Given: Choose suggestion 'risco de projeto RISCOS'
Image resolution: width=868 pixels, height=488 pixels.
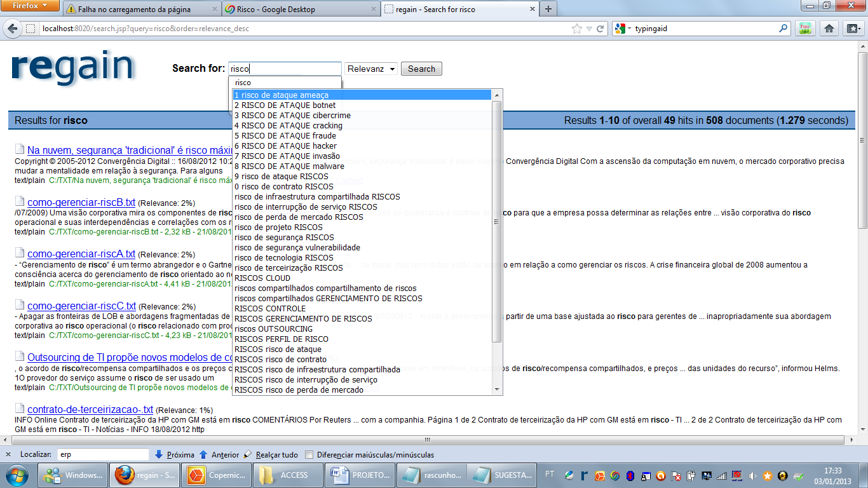Looking at the screenshot, I should click(362, 227).
